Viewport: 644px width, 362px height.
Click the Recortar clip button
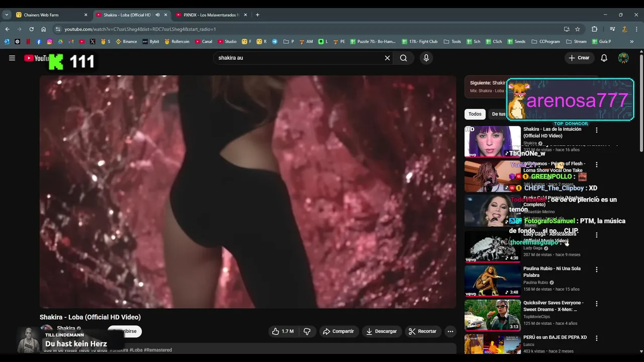tap(423, 331)
